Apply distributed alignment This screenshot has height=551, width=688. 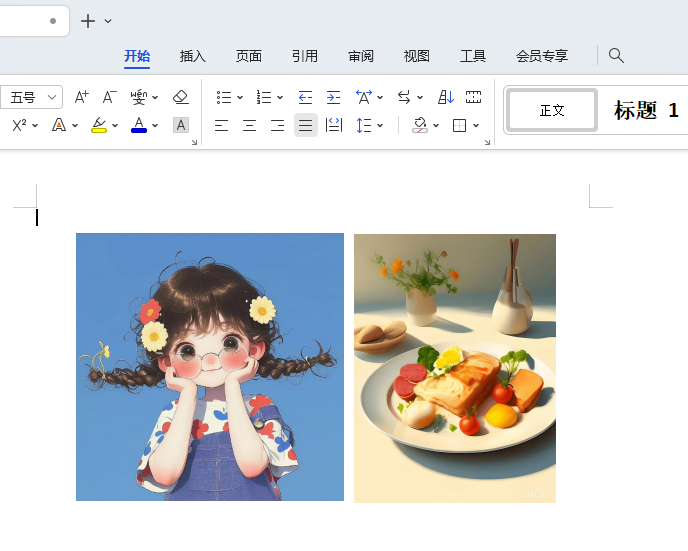pyautogui.click(x=334, y=126)
